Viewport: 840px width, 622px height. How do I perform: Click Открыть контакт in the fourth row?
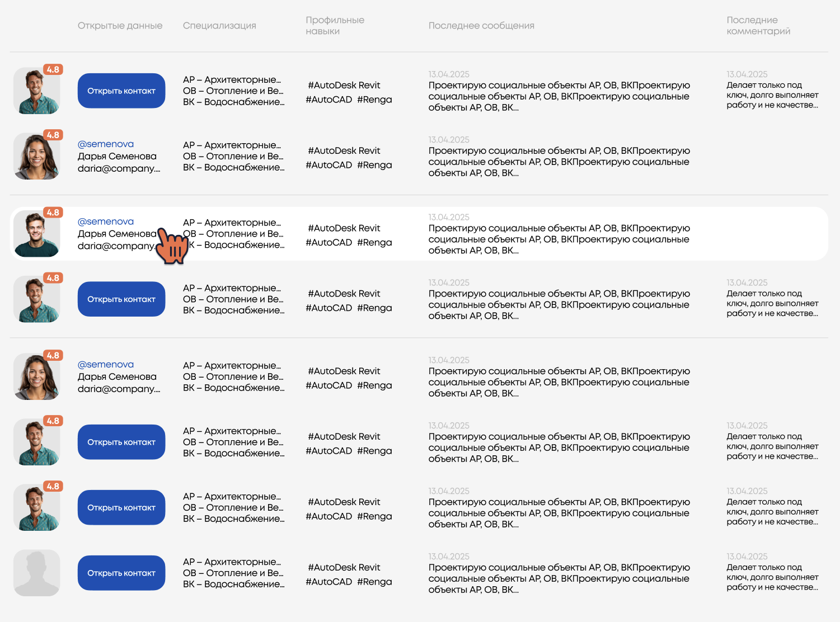pyautogui.click(x=121, y=299)
